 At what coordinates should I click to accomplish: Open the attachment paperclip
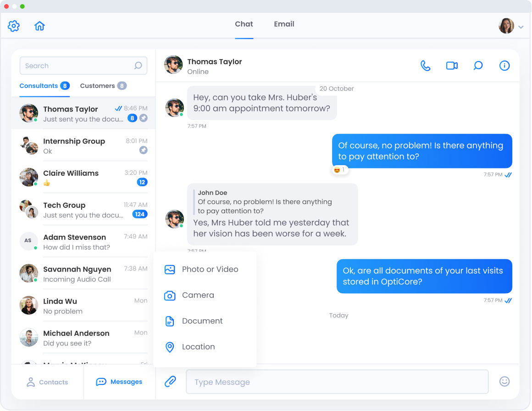pos(170,381)
